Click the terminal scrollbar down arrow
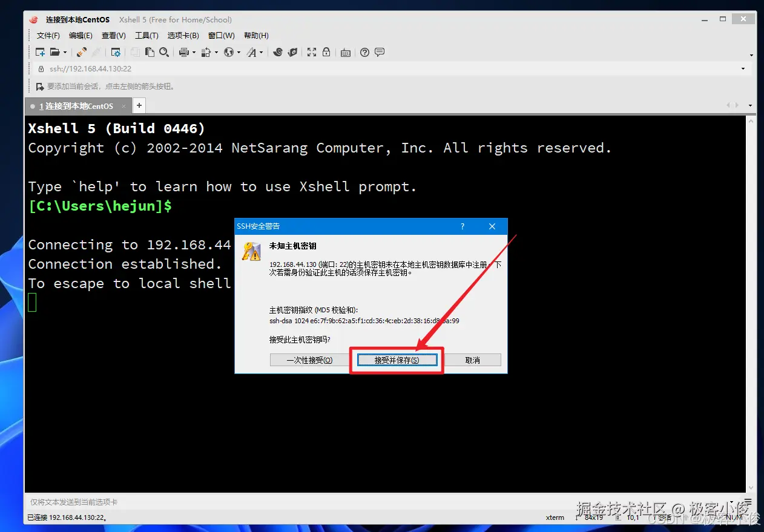Viewport: 764px width, 532px height. point(751,487)
